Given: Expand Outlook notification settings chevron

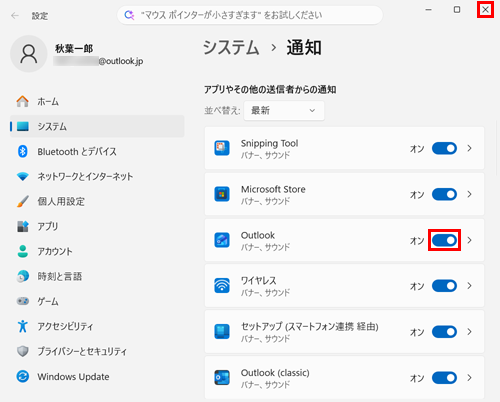Looking at the screenshot, I should [x=469, y=240].
